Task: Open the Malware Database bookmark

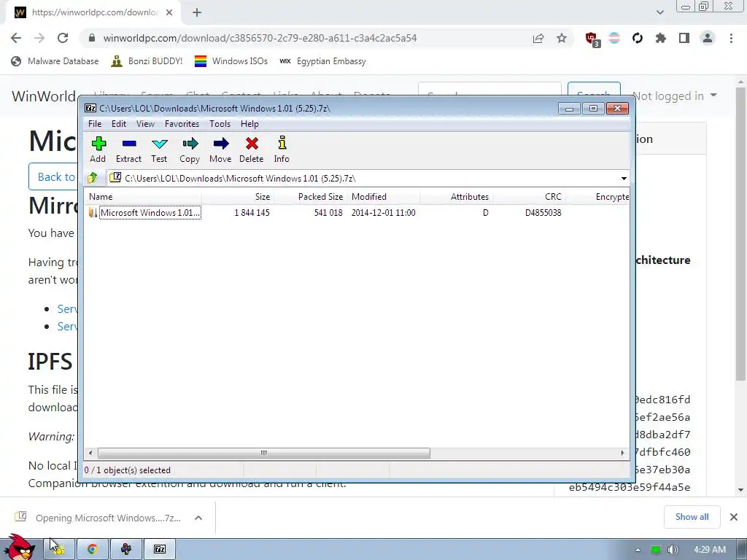Action: click(55, 61)
